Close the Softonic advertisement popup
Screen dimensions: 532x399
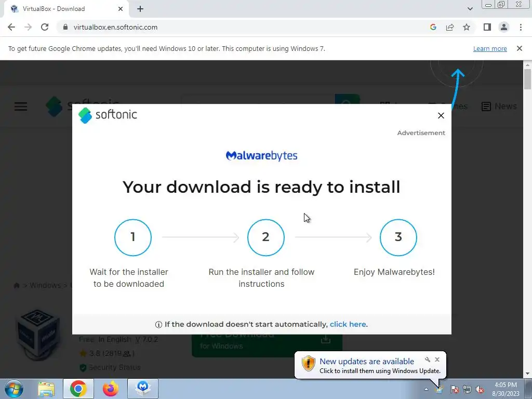[441, 116]
